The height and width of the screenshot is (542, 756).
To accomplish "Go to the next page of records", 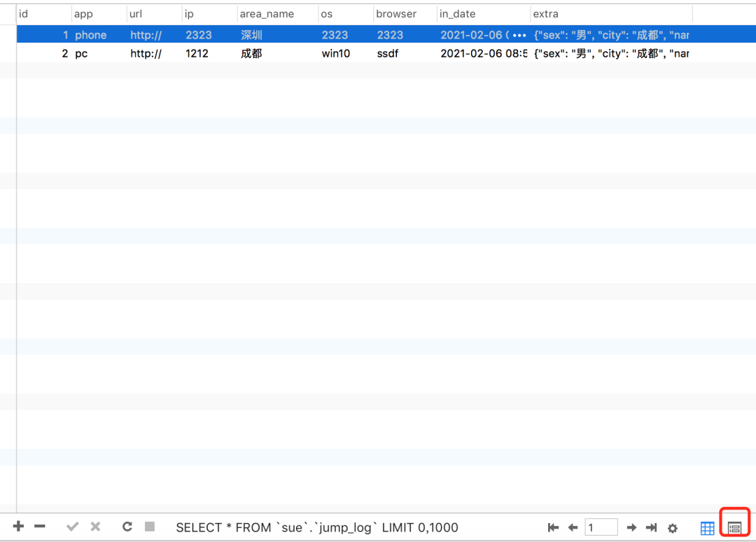I will coord(631,527).
